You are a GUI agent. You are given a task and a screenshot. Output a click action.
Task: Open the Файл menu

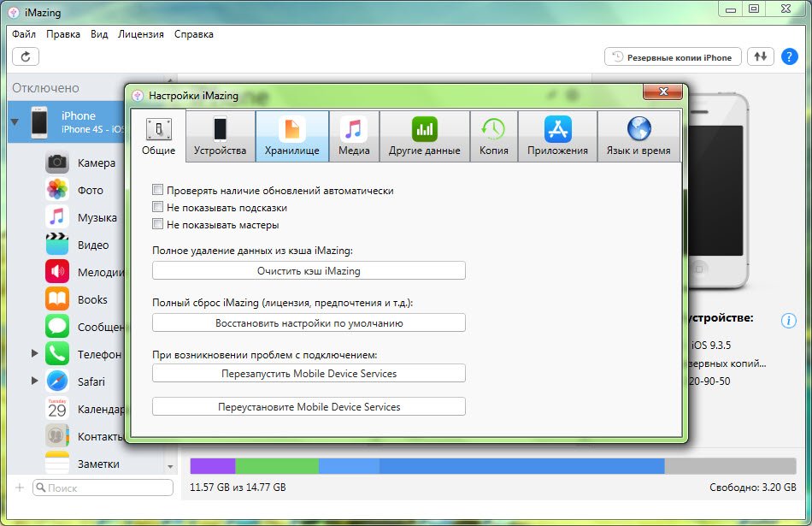pyautogui.click(x=24, y=34)
